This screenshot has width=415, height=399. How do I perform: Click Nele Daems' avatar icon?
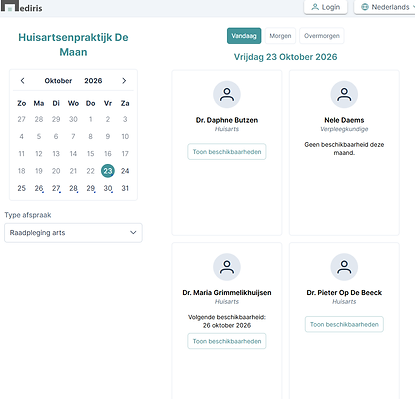pyautogui.click(x=344, y=94)
